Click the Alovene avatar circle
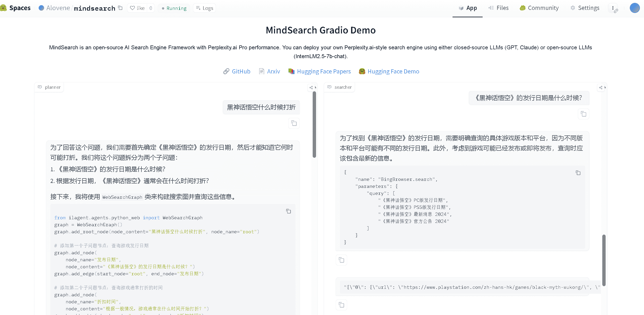Screen dimensions: 644x315 pyautogui.click(x=41, y=8)
